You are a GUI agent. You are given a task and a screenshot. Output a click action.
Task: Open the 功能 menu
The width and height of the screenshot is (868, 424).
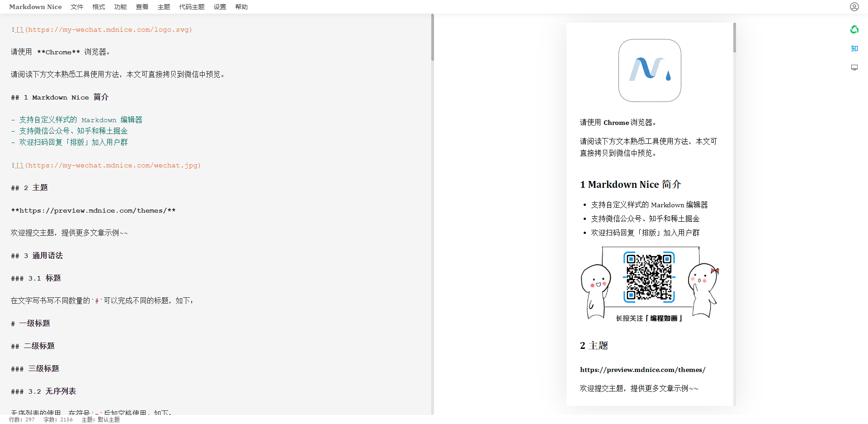coord(120,7)
